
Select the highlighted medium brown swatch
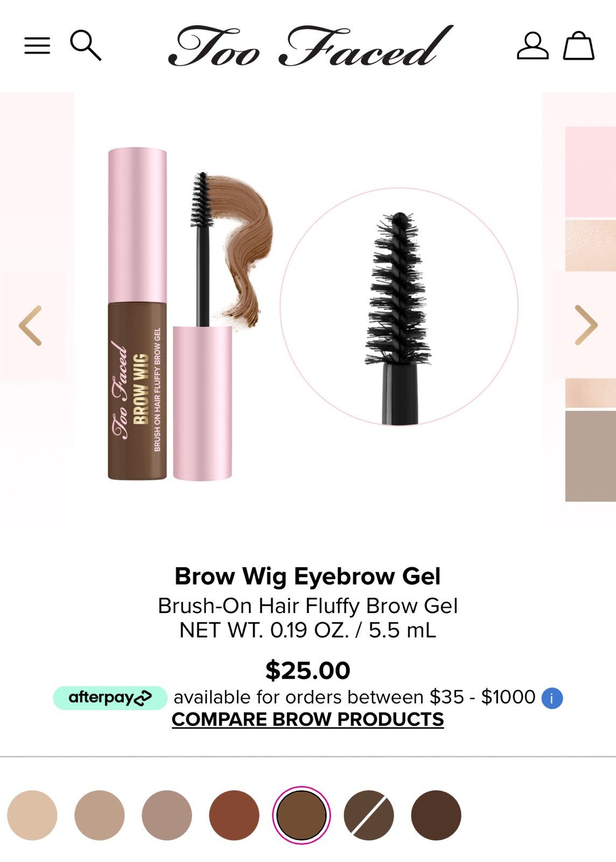[302, 815]
